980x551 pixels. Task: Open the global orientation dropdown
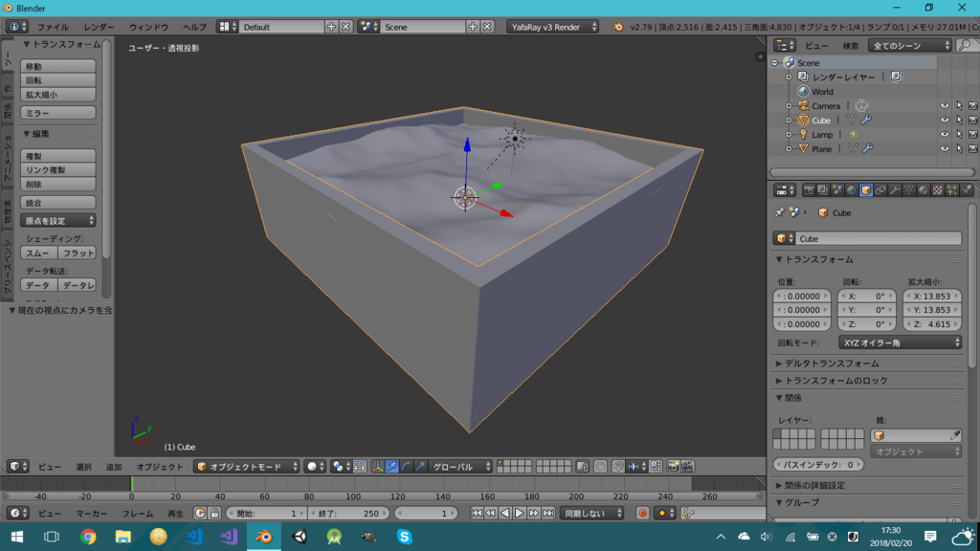[x=460, y=466]
